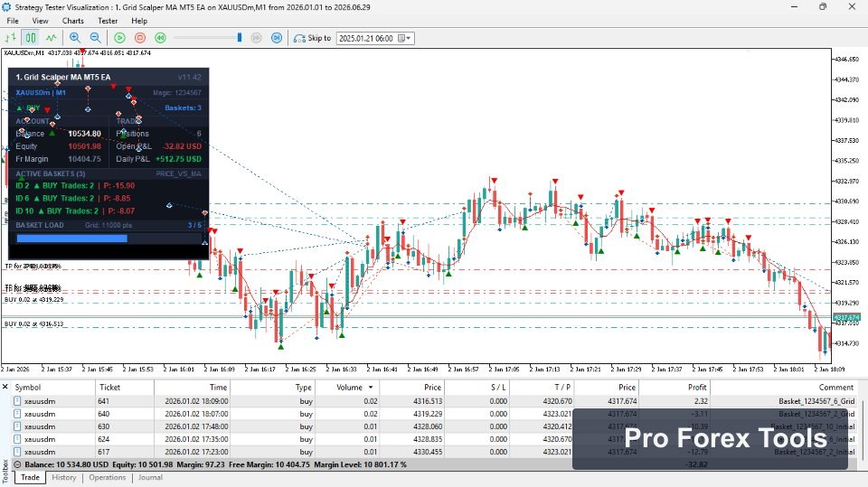Viewport: 868px width, 487px height.
Task: Click the order icon for ticket 624
Action: [17, 439]
